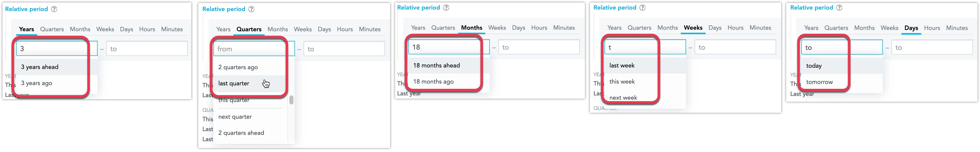Click the "This year" preset link
The height and width of the screenshot is (152, 980).
point(400,83)
